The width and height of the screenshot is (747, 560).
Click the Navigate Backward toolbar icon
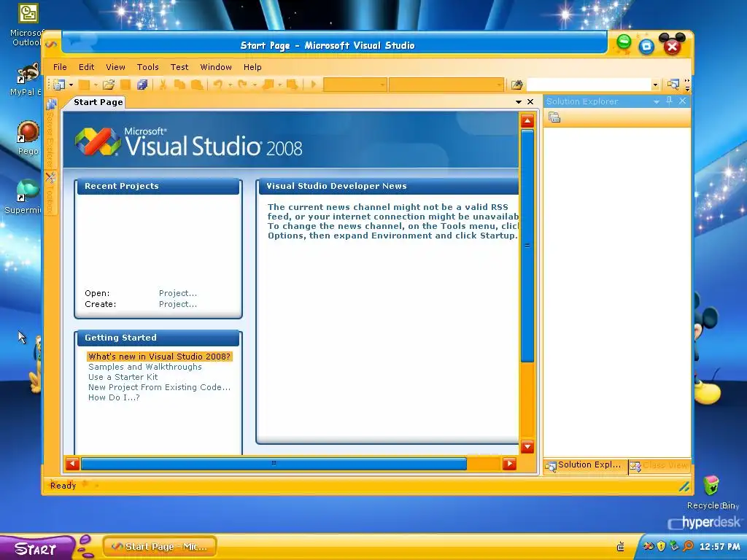(268, 85)
